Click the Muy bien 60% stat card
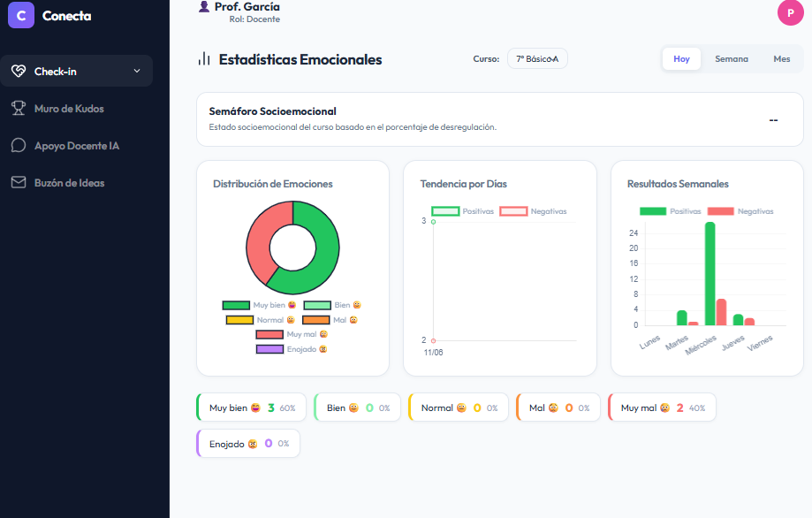Screen dimensions: 812x518 point(251,408)
